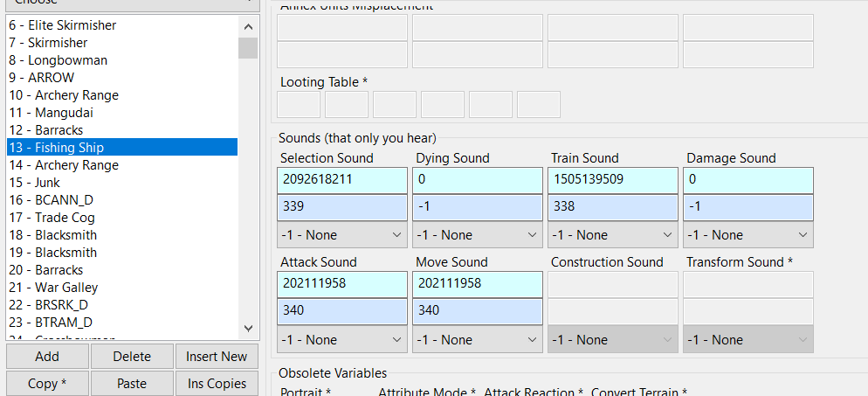This screenshot has height=396, width=868.
Task: Click the first Looting Table field
Action: pyautogui.click(x=299, y=105)
